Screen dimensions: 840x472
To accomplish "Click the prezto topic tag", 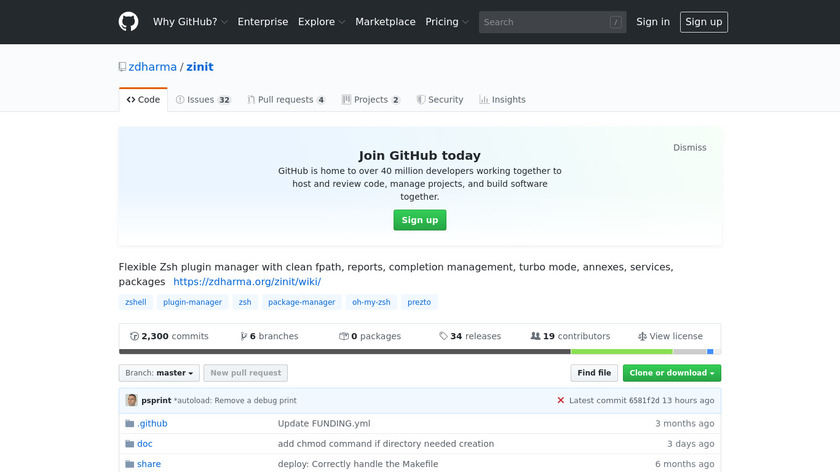I will coord(419,302).
